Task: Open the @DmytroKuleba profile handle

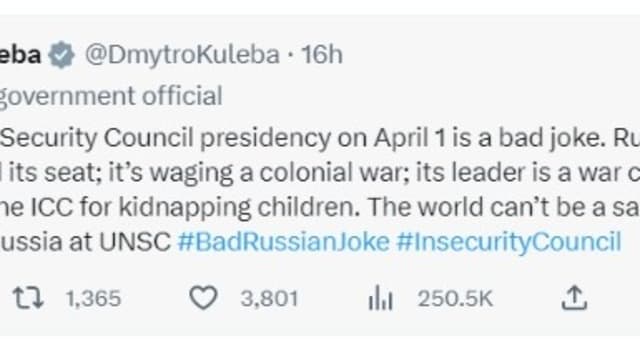Action: (x=182, y=54)
